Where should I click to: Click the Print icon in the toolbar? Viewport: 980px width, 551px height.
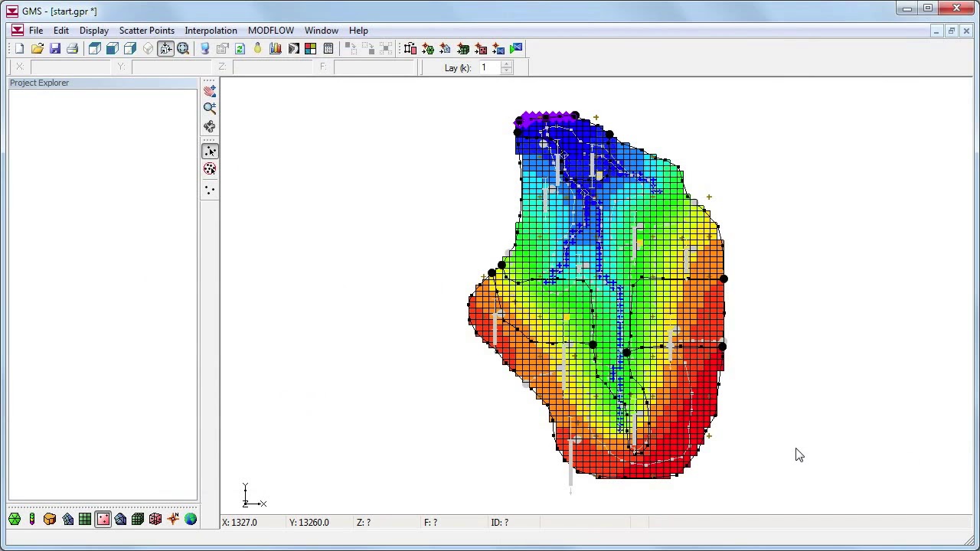(72, 49)
